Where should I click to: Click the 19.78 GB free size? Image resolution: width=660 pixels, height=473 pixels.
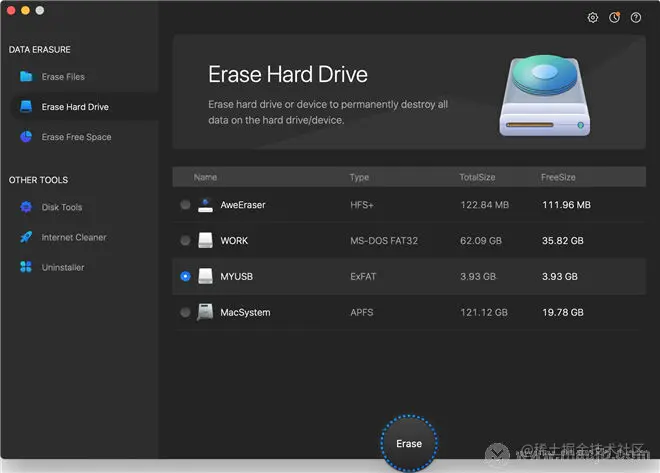click(563, 312)
